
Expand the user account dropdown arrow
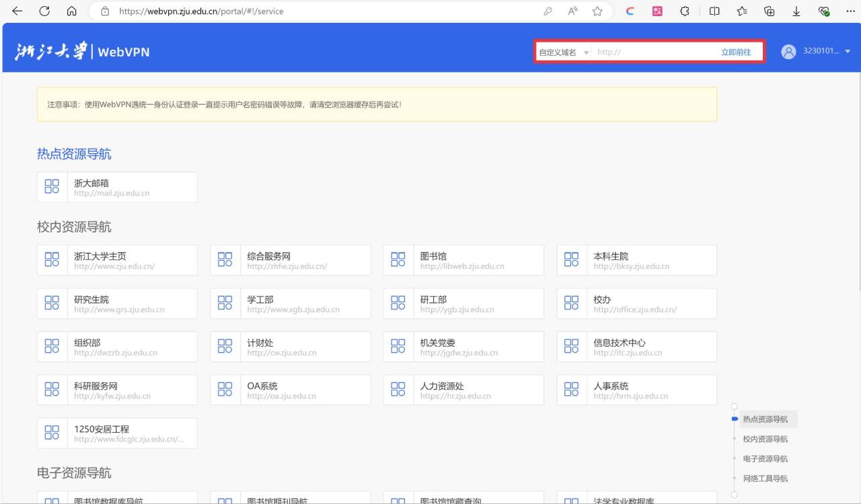pyautogui.click(x=848, y=52)
